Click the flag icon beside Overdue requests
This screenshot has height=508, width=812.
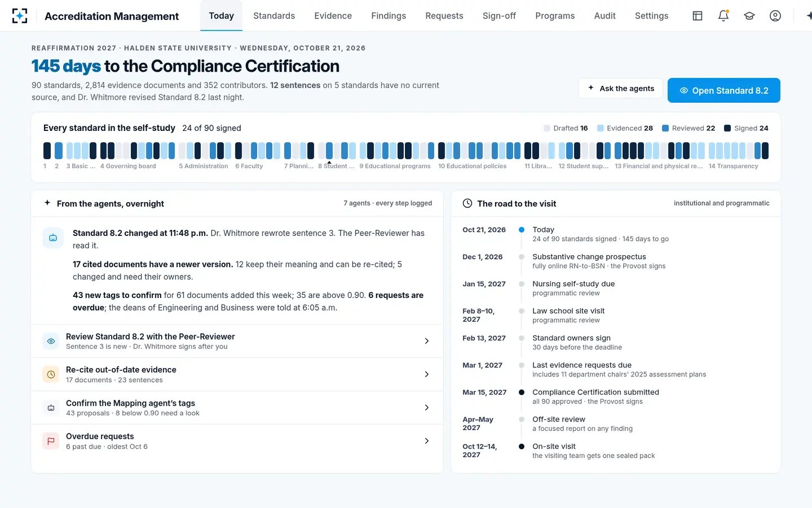[x=51, y=441]
